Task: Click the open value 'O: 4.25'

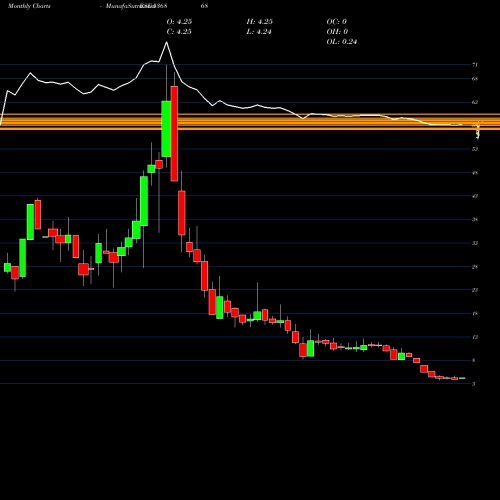Action: click(x=179, y=22)
